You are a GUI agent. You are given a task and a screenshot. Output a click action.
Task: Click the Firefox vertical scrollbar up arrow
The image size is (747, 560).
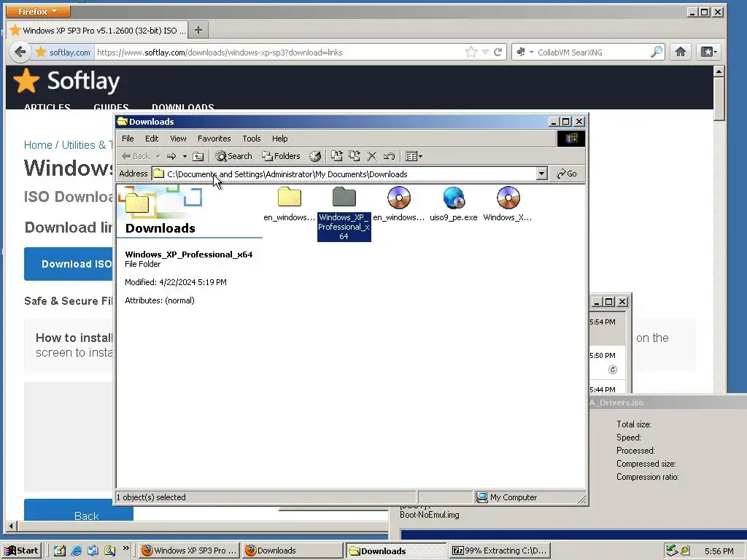coord(719,72)
